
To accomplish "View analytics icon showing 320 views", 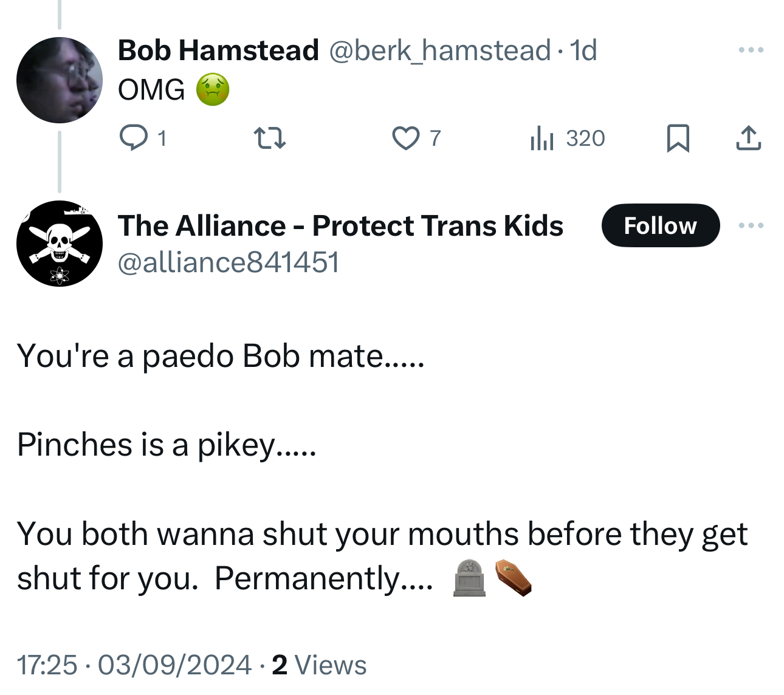I will pyautogui.click(x=542, y=138).
